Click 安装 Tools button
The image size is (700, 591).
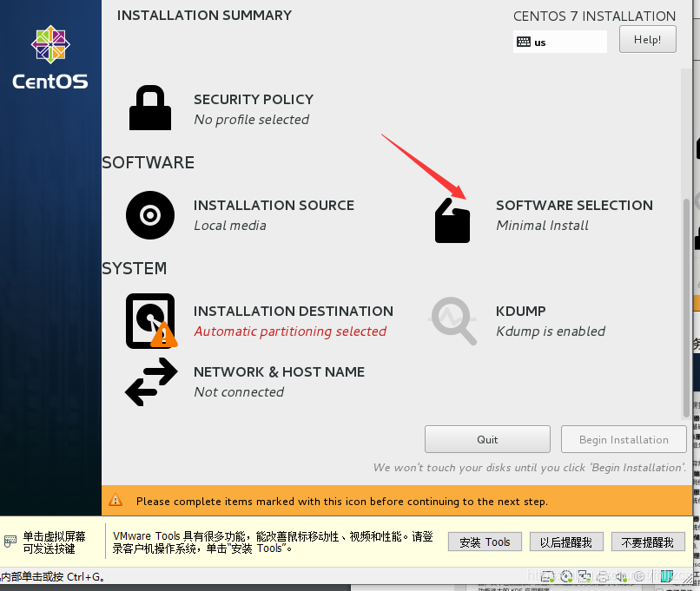coord(485,542)
